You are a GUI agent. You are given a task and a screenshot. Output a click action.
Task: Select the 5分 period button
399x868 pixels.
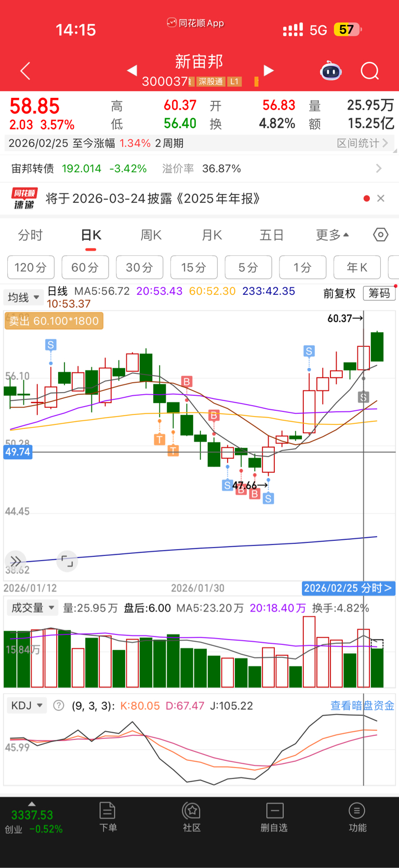click(248, 267)
